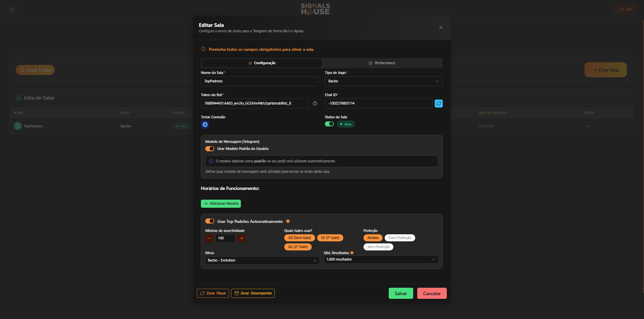The width and height of the screenshot is (644, 319).
Task: Switch to the Performance tab
Action: click(x=382, y=63)
